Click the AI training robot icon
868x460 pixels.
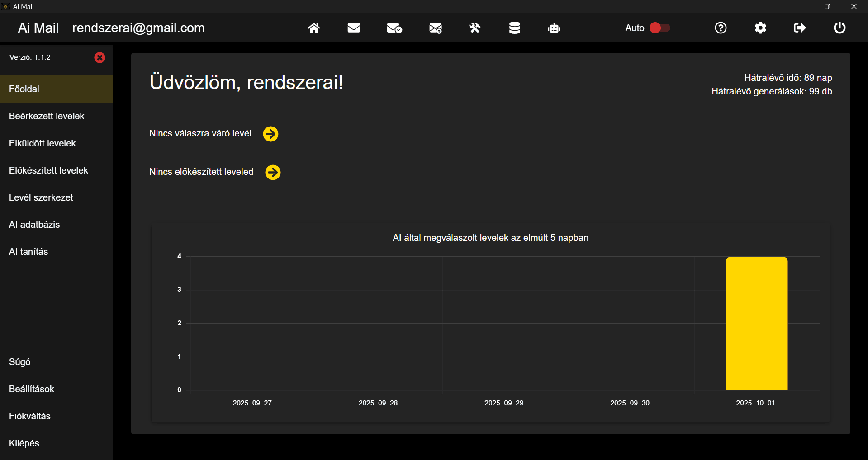point(554,28)
